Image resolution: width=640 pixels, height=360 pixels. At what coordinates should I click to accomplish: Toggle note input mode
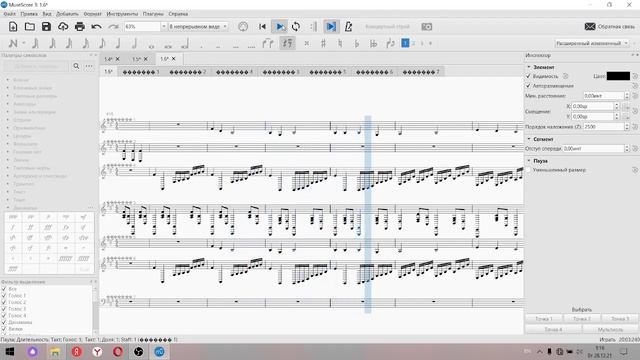[x=13, y=43]
